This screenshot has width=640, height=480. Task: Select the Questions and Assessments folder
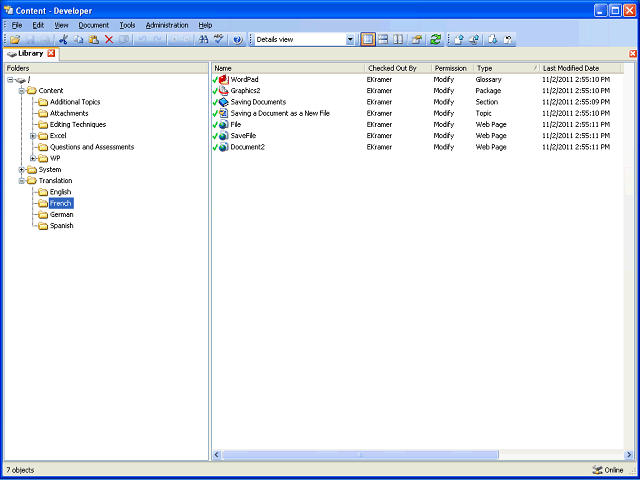coord(92,147)
